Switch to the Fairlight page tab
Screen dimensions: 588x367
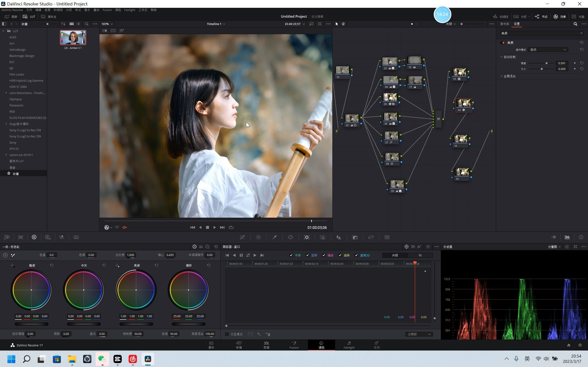click(349, 345)
